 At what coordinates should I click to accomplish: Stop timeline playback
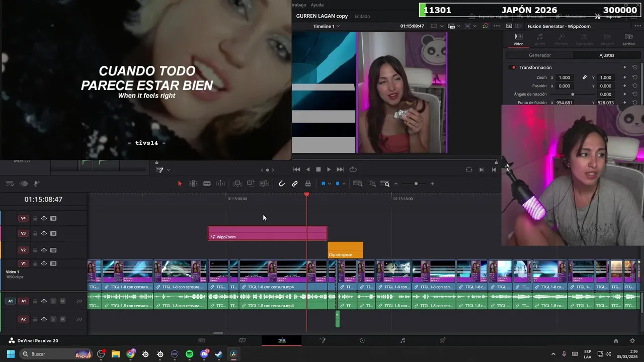(x=318, y=169)
